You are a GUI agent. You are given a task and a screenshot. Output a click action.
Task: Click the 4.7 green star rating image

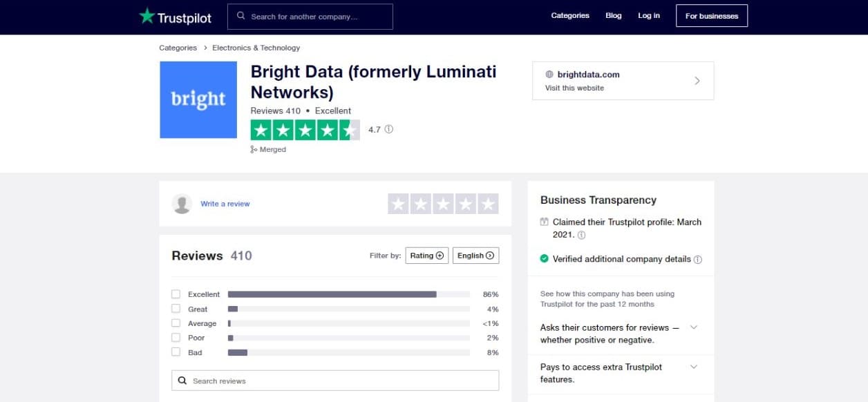tap(305, 130)
